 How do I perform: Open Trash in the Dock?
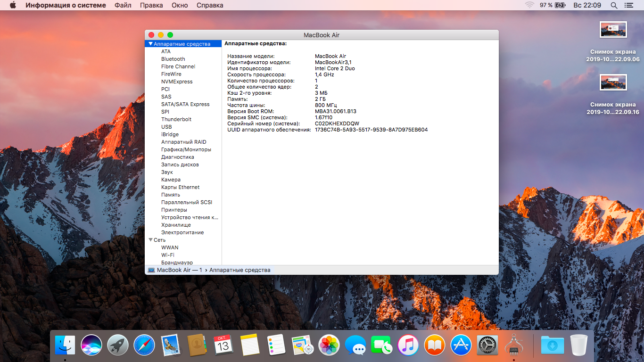(579, 345)
